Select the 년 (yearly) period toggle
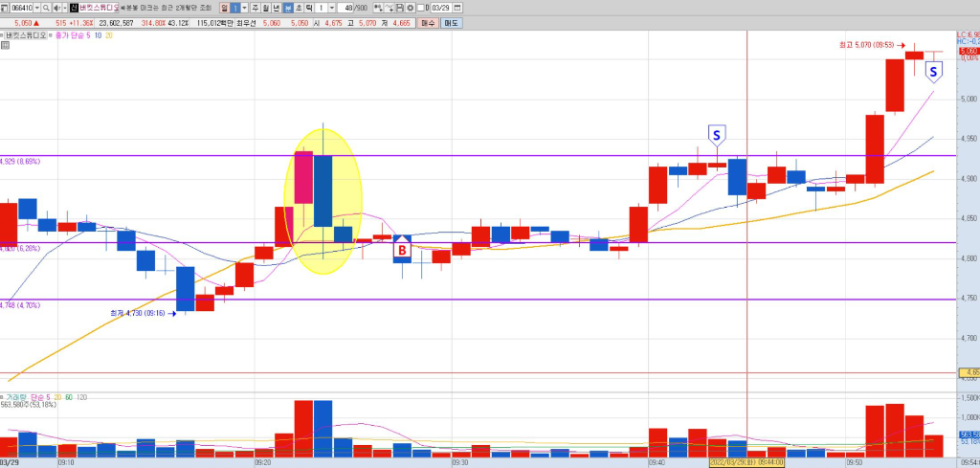The image size is (980, 468). tap(277, 8)
